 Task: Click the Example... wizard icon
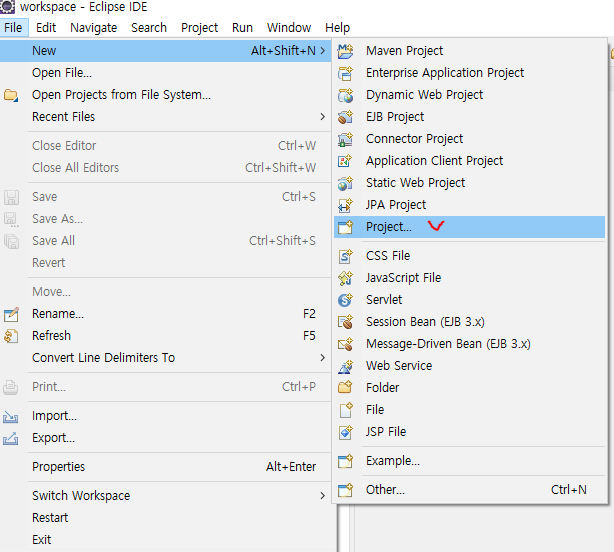pos(345,461)
